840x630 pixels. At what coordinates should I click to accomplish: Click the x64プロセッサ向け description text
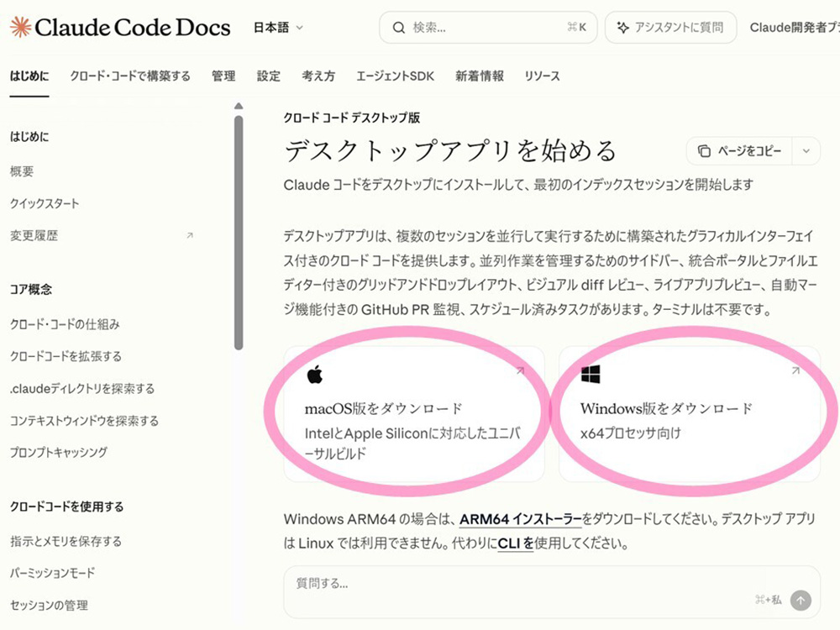631,433
